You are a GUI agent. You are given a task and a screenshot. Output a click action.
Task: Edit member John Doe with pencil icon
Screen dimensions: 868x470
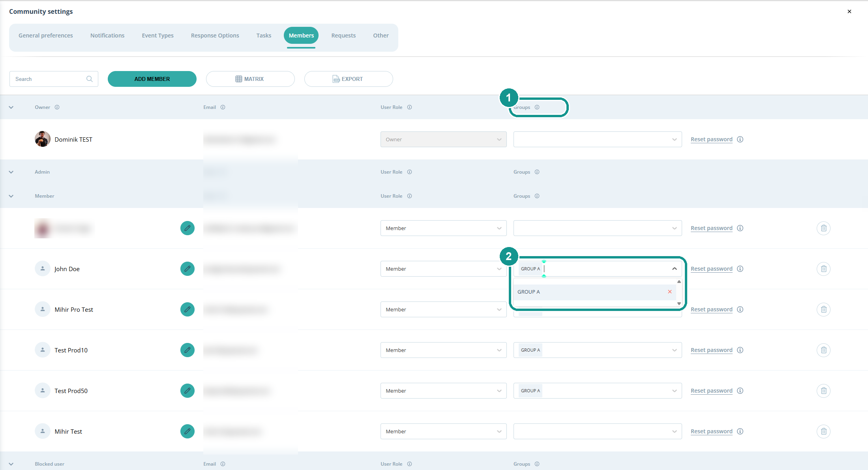[187, 269]
